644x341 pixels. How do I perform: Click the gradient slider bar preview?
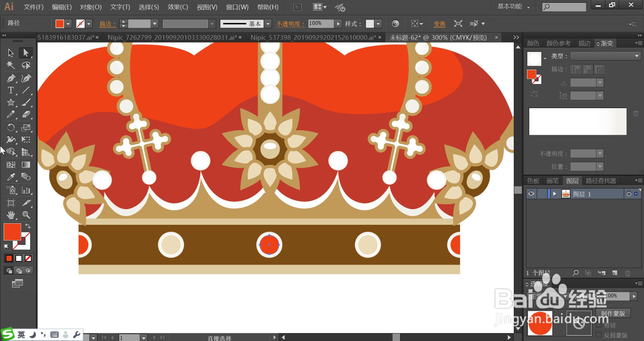pos(578,121)
